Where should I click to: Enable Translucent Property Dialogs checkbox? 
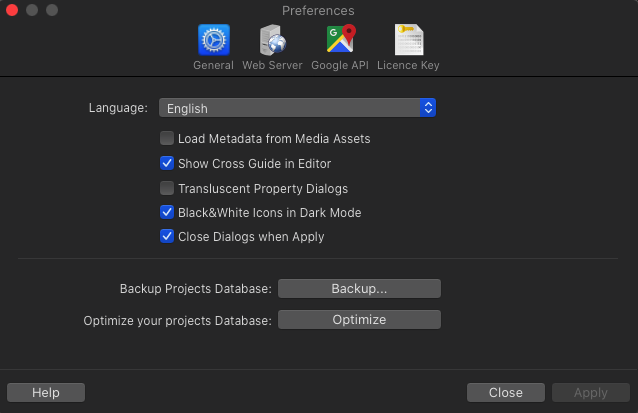pos(167,188)
